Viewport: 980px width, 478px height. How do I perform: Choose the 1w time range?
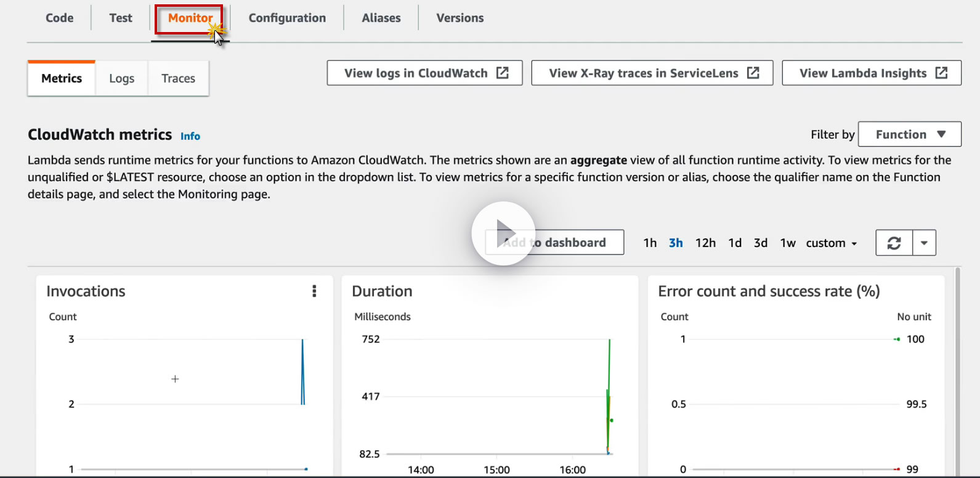coord(788,243)
